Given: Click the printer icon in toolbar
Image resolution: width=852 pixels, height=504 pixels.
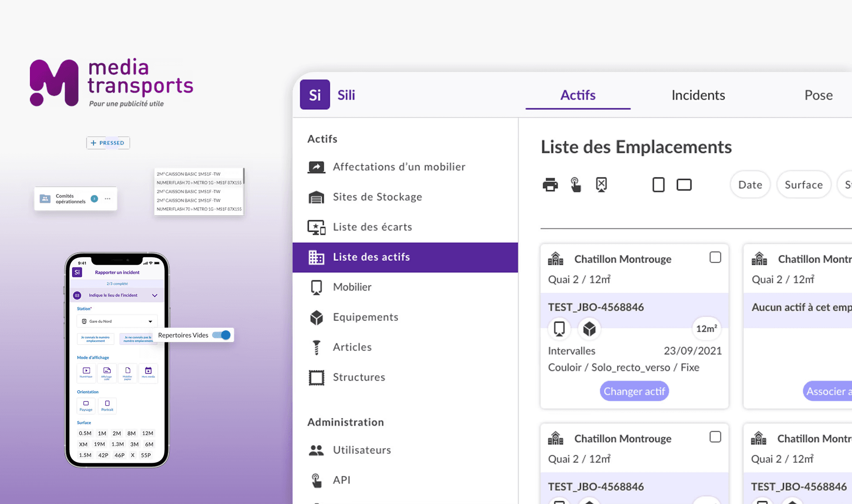Looking at the screenshot, I should pyautogui.click(x=550, y=185).
